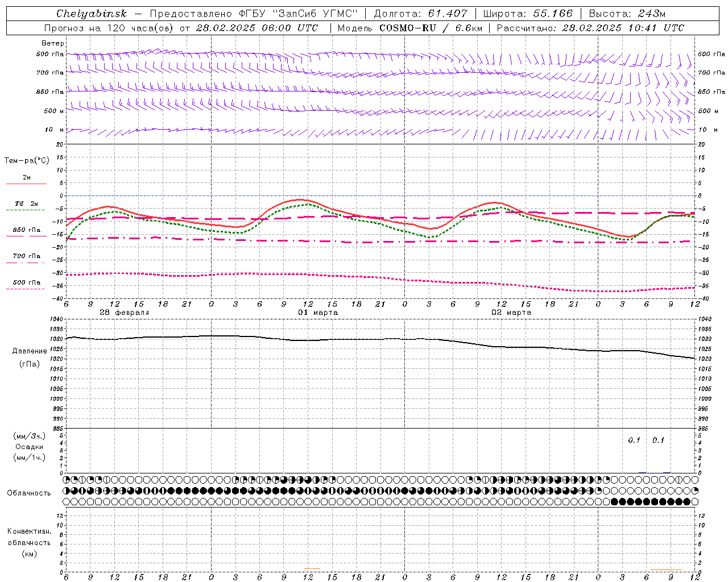Click the 850 гПа temperature legend entry

pos(27,230)
